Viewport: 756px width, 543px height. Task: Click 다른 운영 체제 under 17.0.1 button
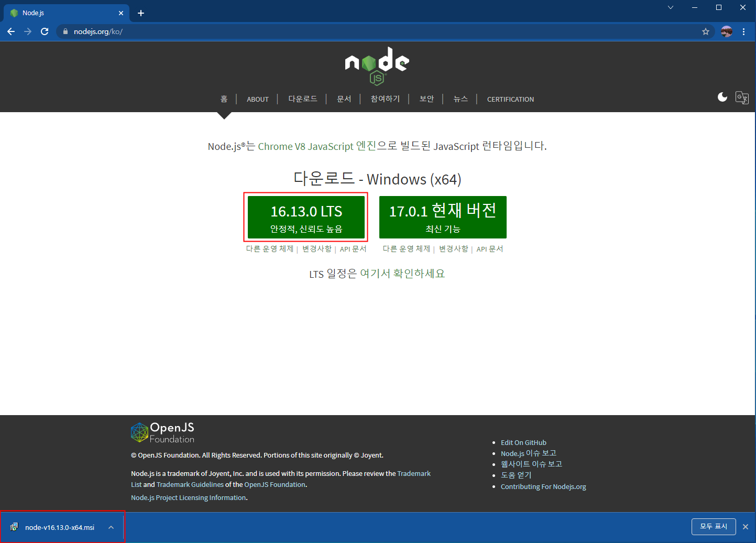(x=407, y=248)
